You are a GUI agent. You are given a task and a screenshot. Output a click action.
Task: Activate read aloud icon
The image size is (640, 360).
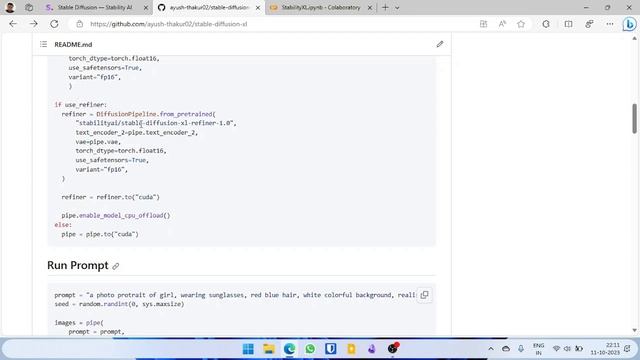click(x=502, y=24)
